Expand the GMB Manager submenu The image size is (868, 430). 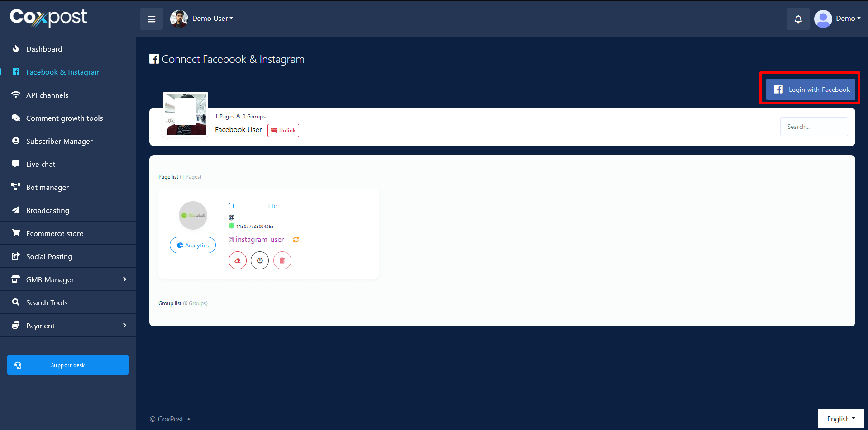68,279
